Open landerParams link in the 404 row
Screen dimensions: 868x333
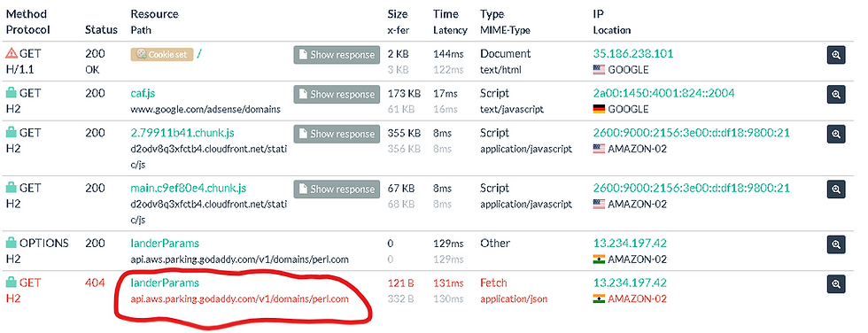(165, 283)
